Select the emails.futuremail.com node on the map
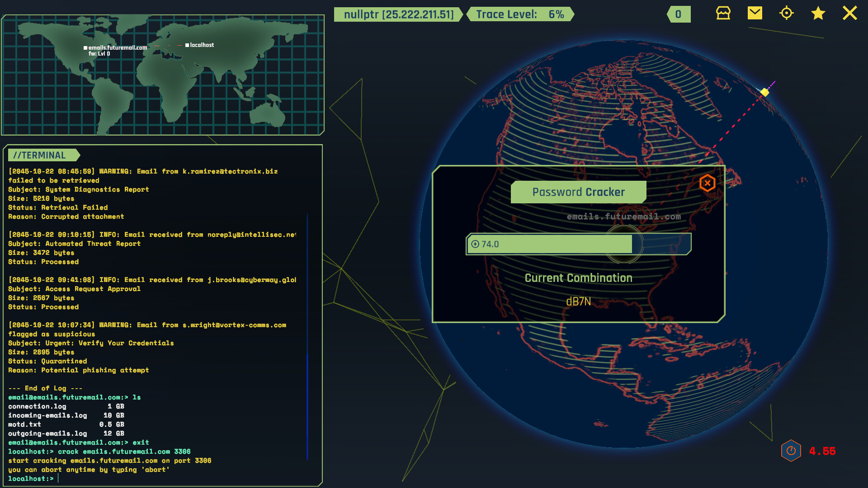 point(86,47)
